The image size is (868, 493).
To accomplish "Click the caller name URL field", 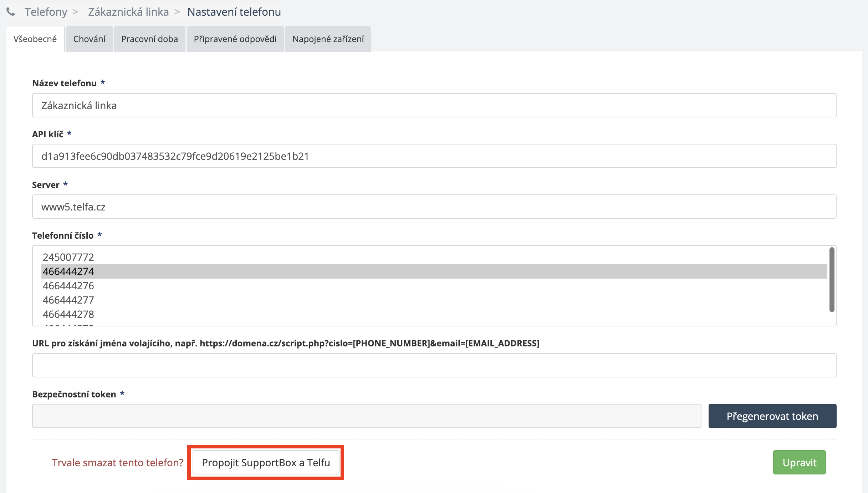I will coord(434,365).
